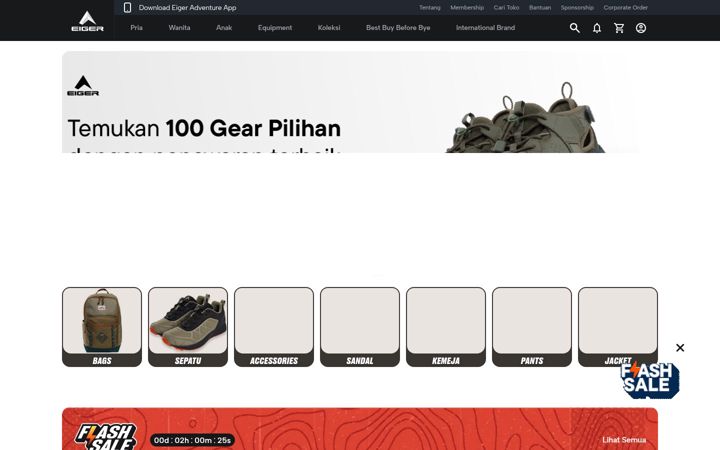
Task: Open Best Buy Before Bye menu
Action: [x=398, y=28]
